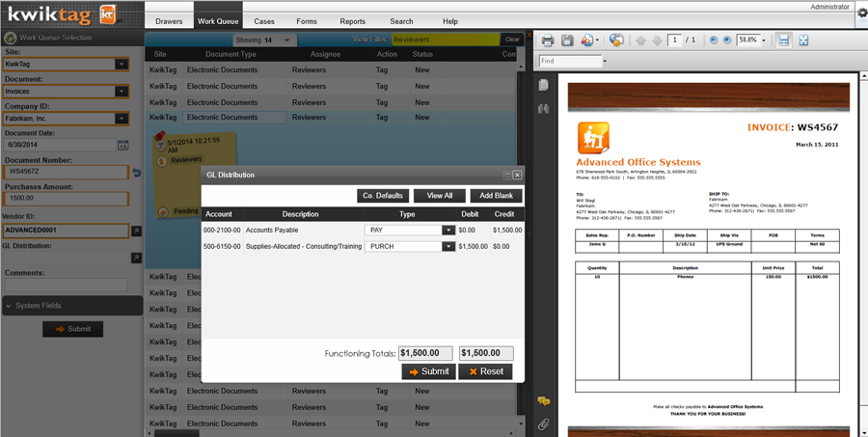
Task: Open the Forms tab
Action: pyautogui.click(x=307, y=21)
